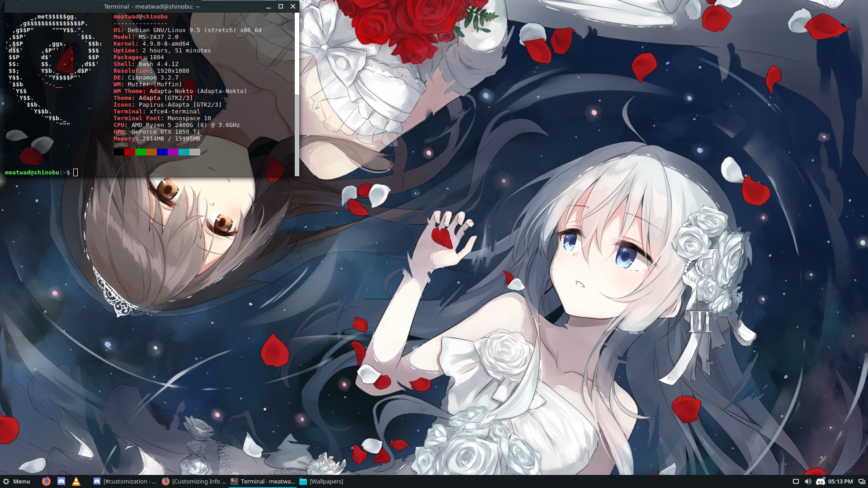Click the Terminal title bar text
This screenshot has height=488, width=868.
(152, 6)
